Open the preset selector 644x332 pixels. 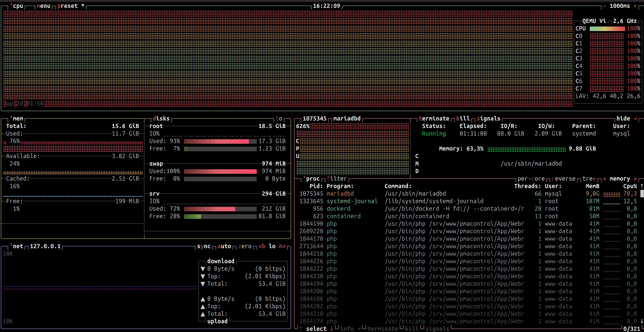(68, 6)
